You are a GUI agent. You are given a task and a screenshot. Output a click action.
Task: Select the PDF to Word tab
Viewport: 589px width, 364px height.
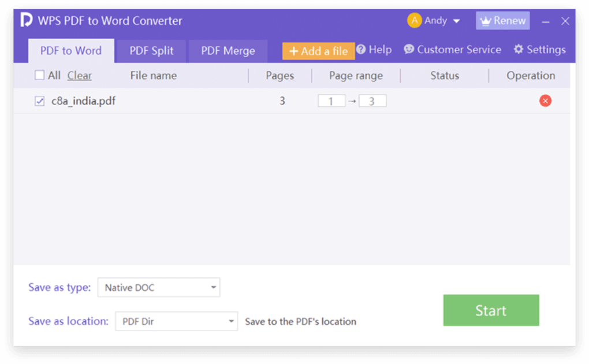pyautogui.click(x=70, y=51)
